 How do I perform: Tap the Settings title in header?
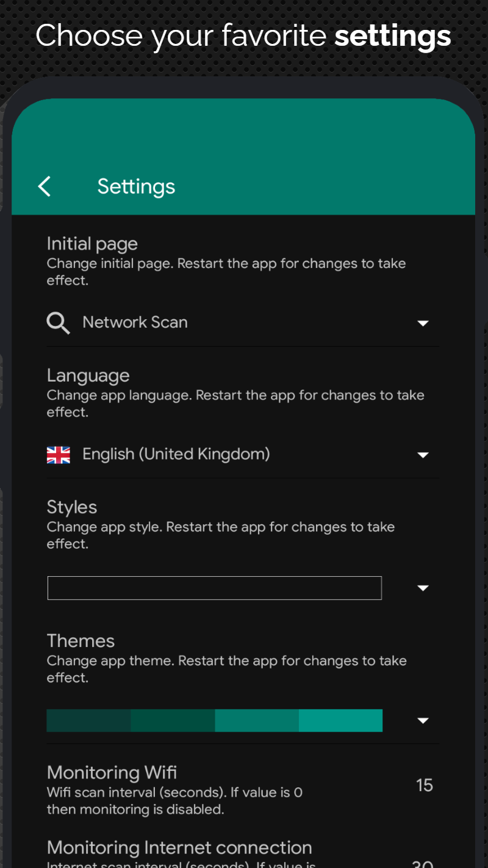[136, 187]
